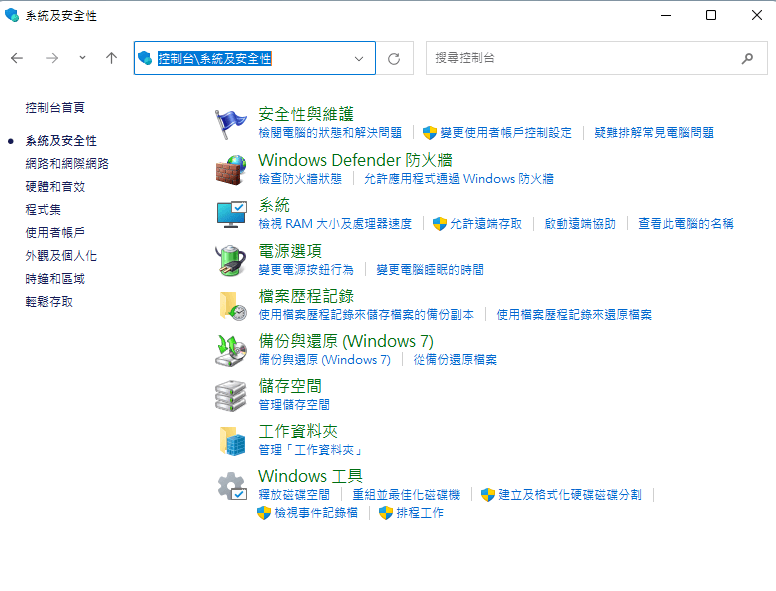This screenshot has height=591, width=776.
Task: Click the shield icon beside 建立及格式化硬碟磁碟分割
Action: [487, 494]
